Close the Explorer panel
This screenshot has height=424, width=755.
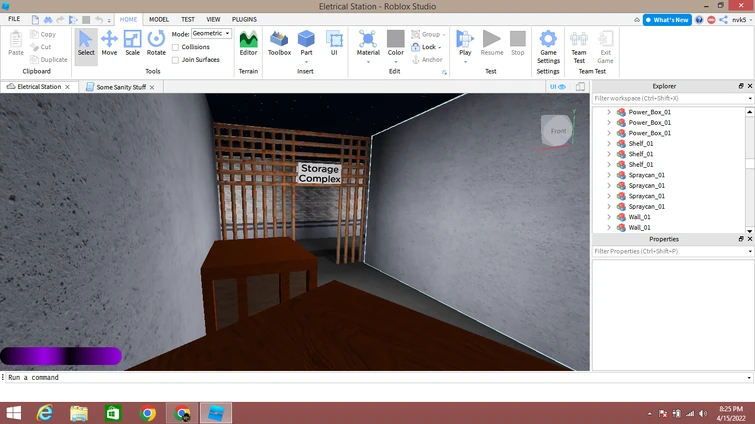pyautogui.click(x=750, y=86)
